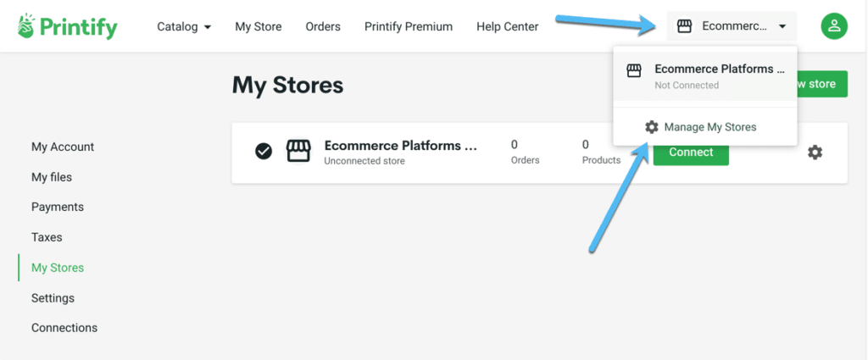Open the Ecommerc... store selector dropdown
868x360 pixels.
coord(732,26)
